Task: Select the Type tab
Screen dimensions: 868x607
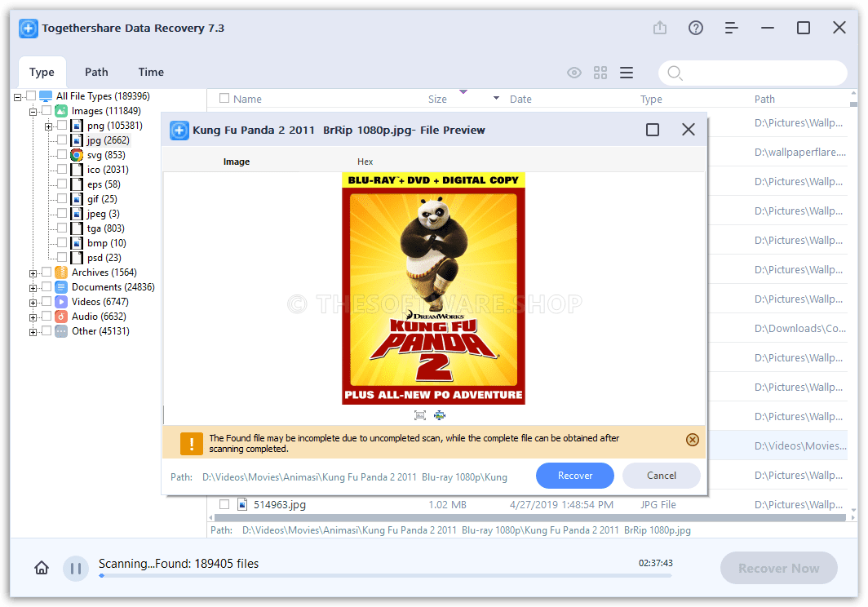Action: (x=42, y=72)
